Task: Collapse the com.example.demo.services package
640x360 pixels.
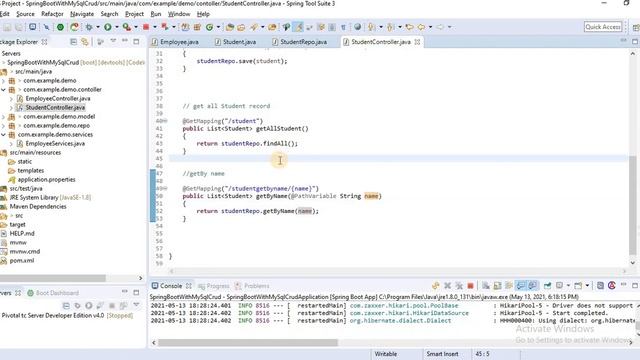Action: tap(4, 135)
